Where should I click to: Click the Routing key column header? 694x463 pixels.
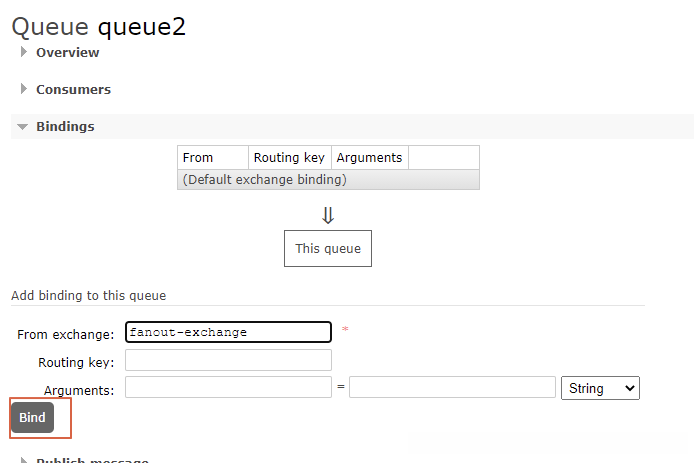tap(289, 158)
